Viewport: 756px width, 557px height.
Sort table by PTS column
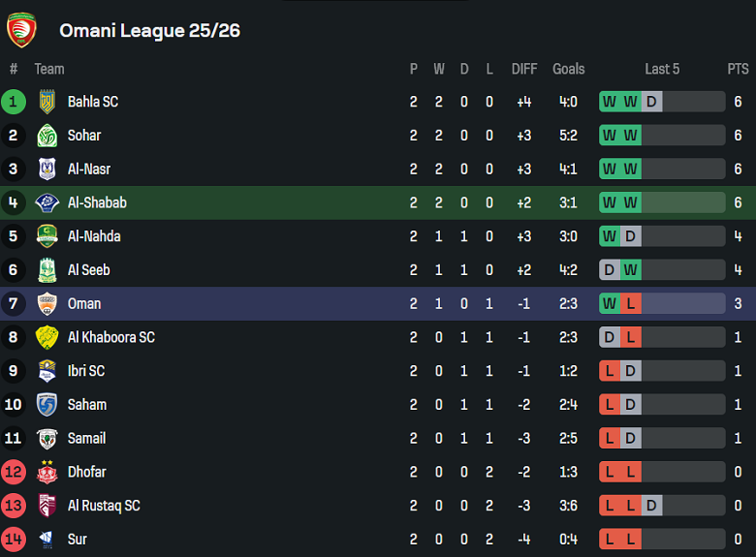(738, 69)
